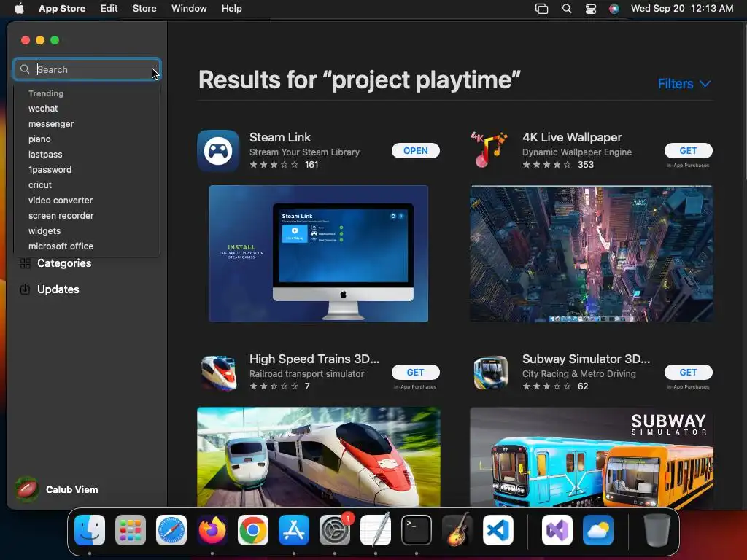The height and width of the screenshot is (560, 747).
Task: Click the Updates download icon
Action: click(x=25, y=289)
